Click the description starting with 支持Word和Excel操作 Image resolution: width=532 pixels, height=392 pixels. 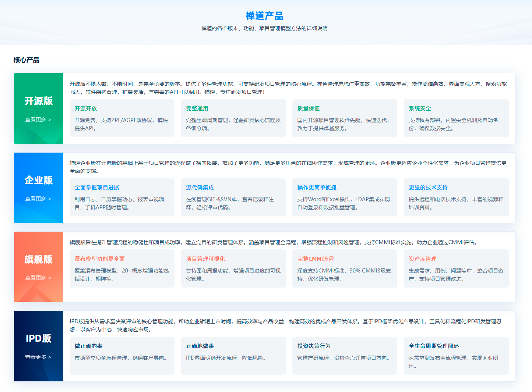pyautogui.click(x=343, y=203)
